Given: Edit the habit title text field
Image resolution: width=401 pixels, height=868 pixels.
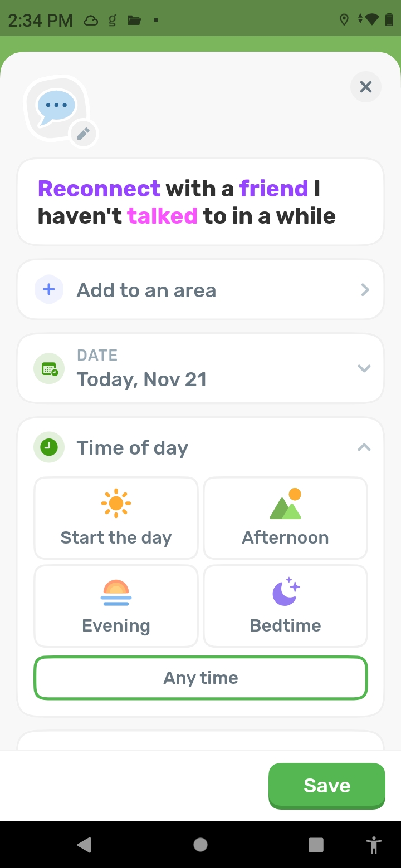Looking at the screenshot, I should pos(200,203).
